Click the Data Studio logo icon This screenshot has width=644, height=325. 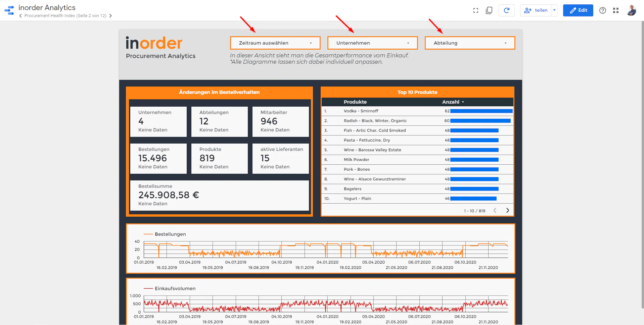[x=9, y=10]
